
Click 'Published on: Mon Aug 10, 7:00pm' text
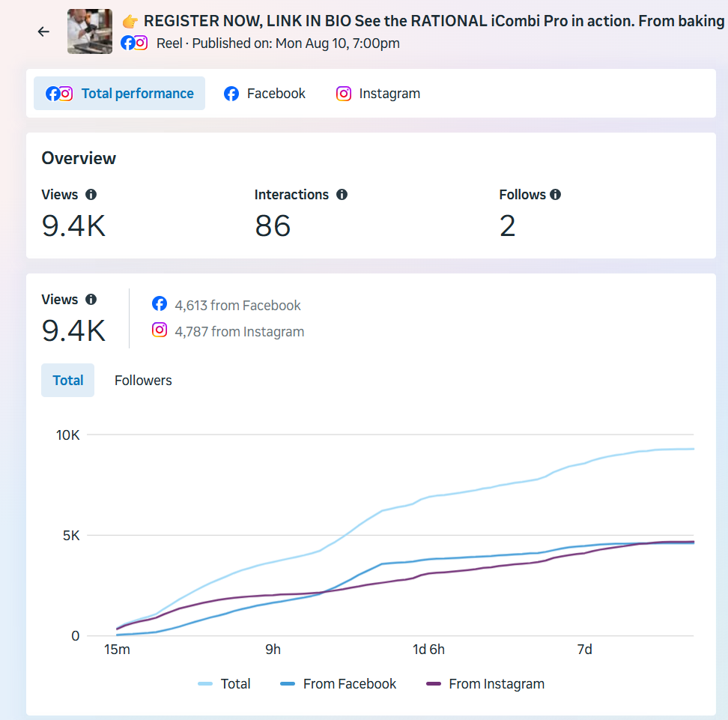coord(296,43)
